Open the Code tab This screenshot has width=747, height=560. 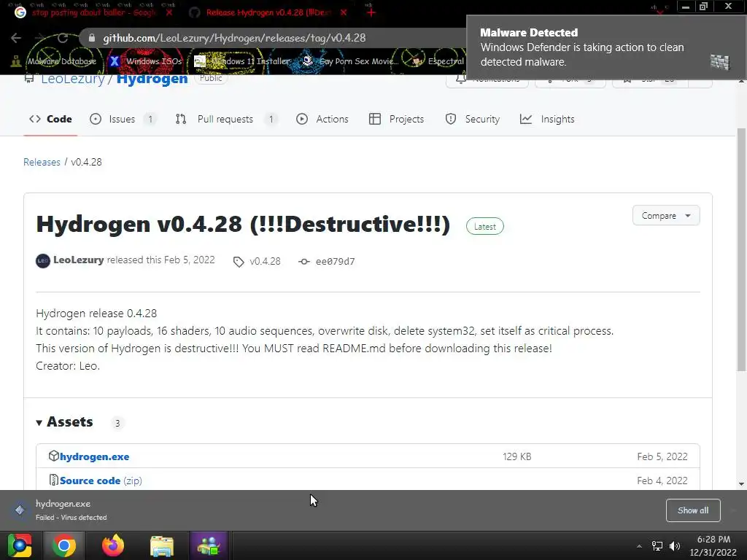[x=50, y=119]
